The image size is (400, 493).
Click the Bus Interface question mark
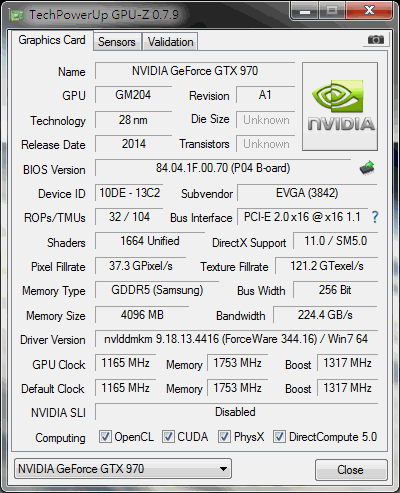[x=375, y=217]
